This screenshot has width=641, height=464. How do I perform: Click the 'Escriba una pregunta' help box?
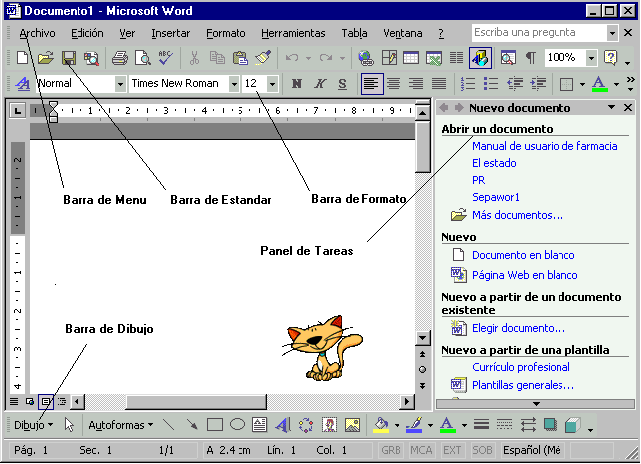537,33
